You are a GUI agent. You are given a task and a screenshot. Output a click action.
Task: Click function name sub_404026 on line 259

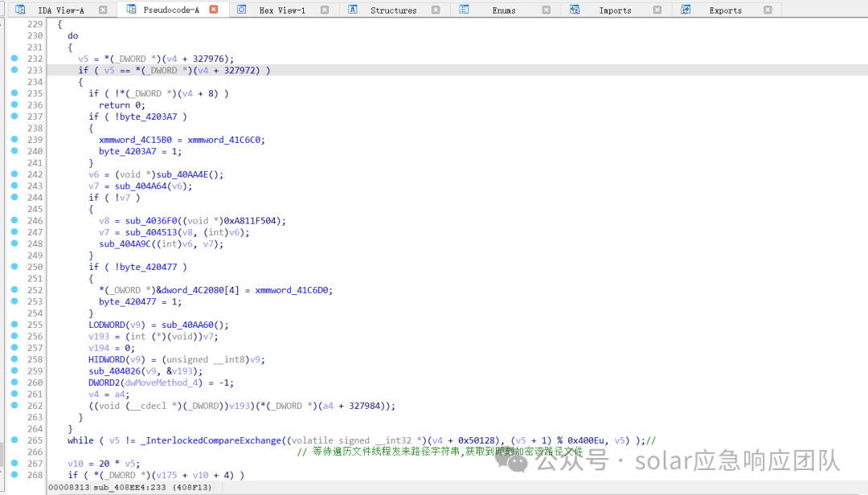pos(115,371)
